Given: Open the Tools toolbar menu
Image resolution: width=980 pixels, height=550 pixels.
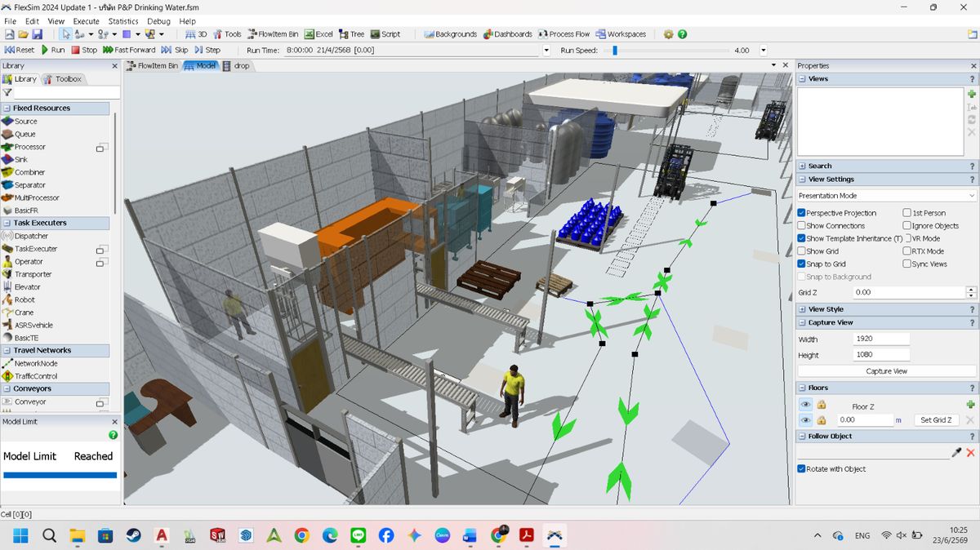Looking at the screenshot, I should [228, 34].
